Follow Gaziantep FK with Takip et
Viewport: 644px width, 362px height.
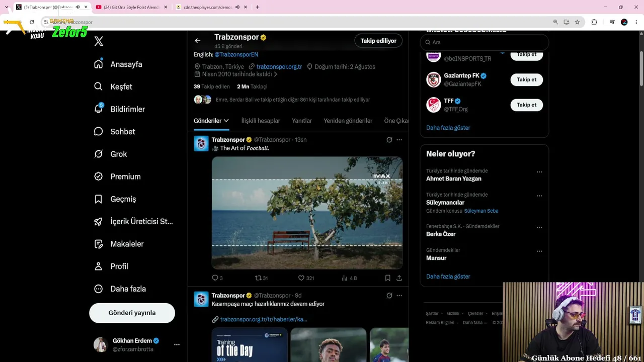526,79
